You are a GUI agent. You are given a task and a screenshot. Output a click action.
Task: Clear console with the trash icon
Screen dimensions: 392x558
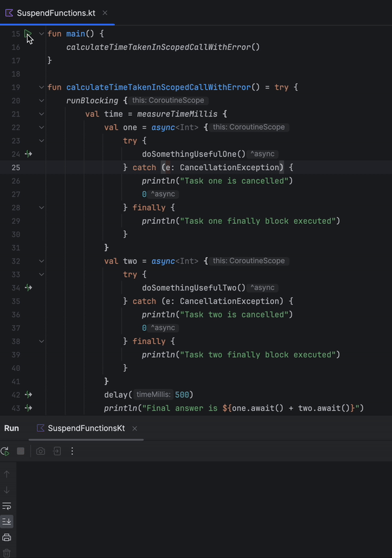7,553
